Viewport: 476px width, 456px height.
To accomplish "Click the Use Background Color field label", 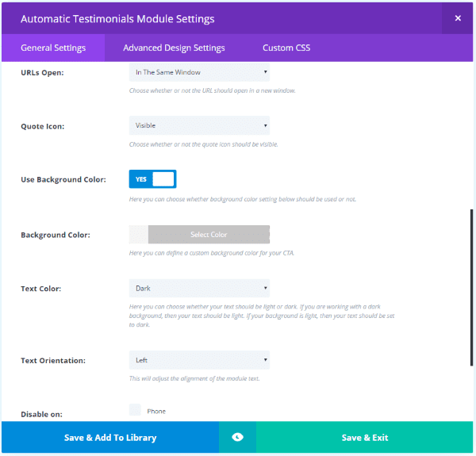I will click(x=63, y=180).
